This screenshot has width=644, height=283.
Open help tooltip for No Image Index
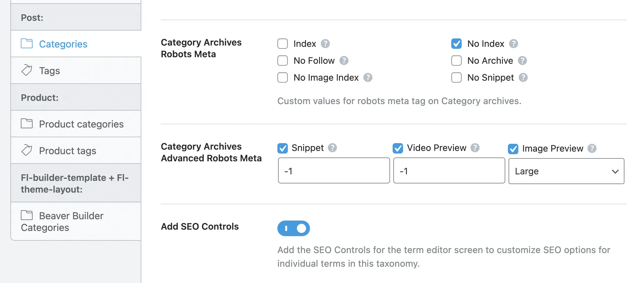(368, 77)
